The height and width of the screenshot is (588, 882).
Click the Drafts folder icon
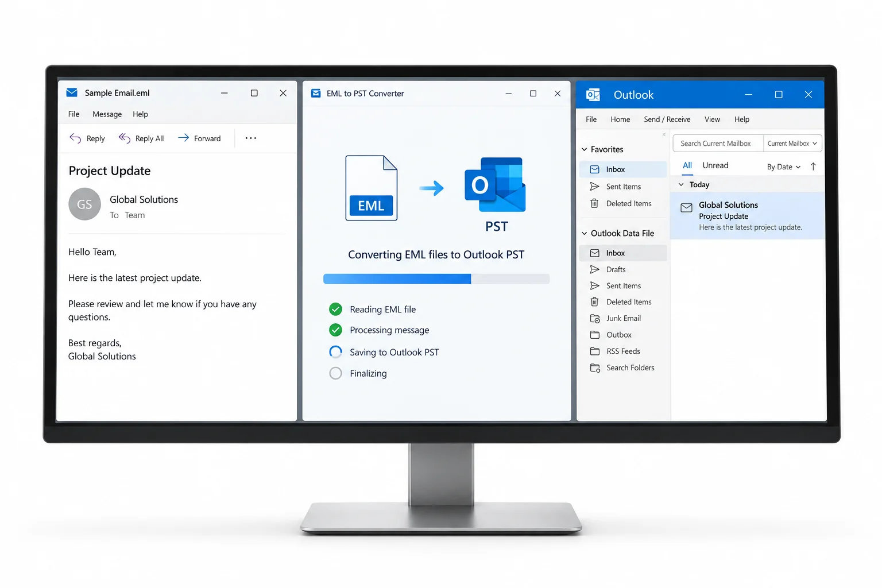[595, 269]
